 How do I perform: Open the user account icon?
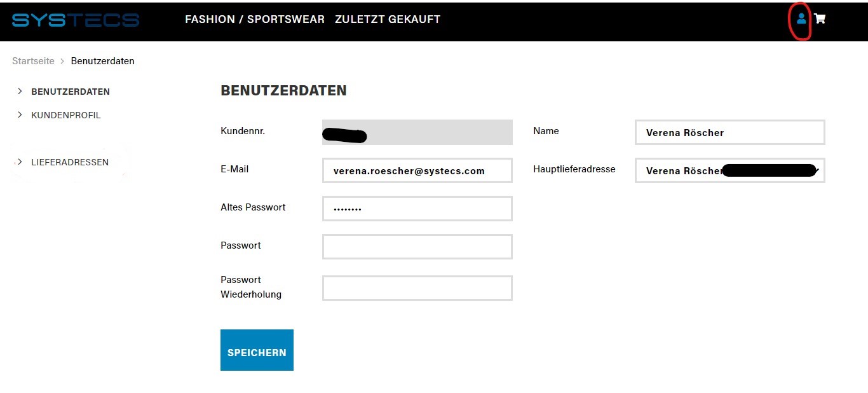point(801,19)
